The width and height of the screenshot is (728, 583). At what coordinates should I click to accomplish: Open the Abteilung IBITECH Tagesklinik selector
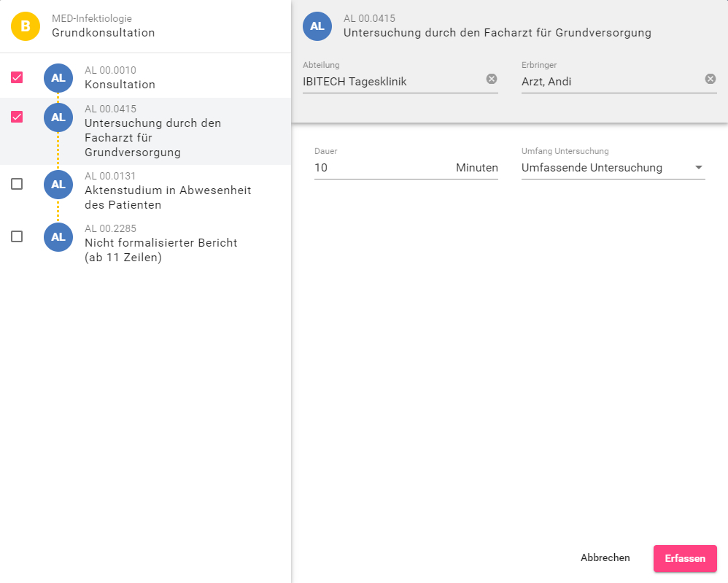pos(390,82)
